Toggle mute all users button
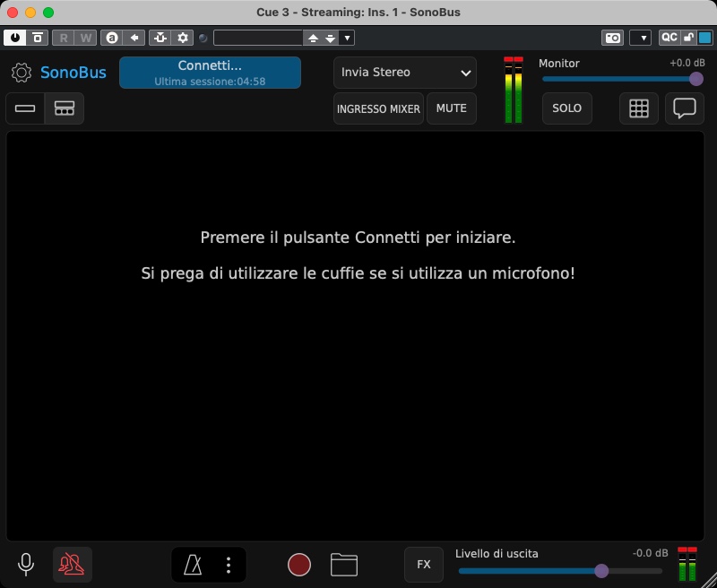The height and width of the screenshot is (588, 717). (x=72, y=565)
